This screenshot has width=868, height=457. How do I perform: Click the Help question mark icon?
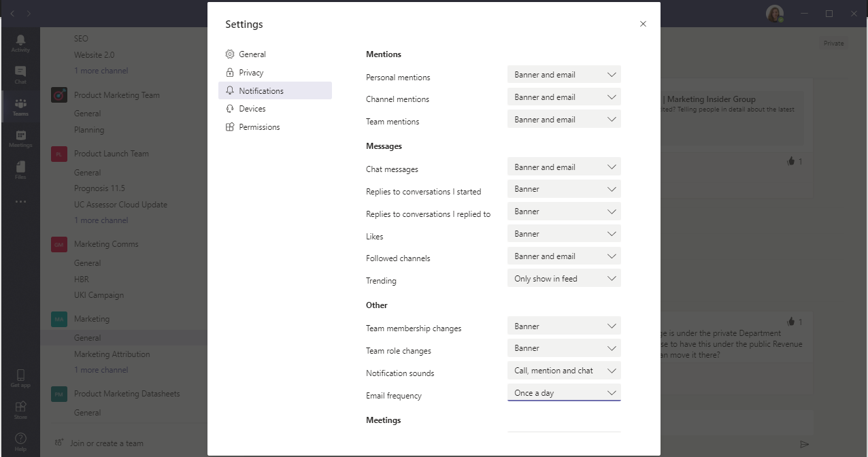coord(20,440)
